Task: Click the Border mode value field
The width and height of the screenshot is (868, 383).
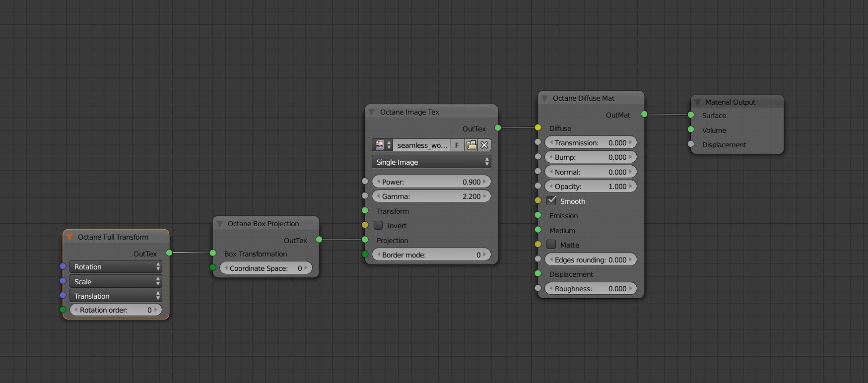Action: tap(431, 255)
